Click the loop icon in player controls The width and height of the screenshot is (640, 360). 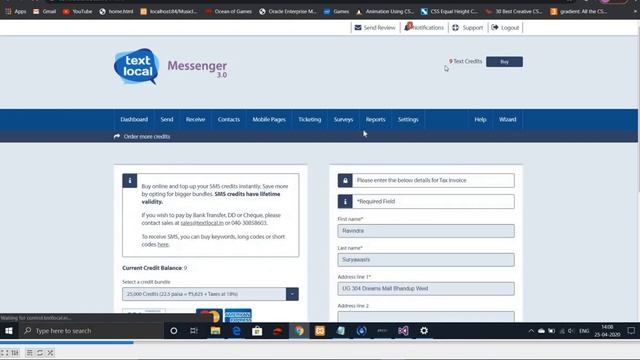pyautogui.click(x=40, y=353)
